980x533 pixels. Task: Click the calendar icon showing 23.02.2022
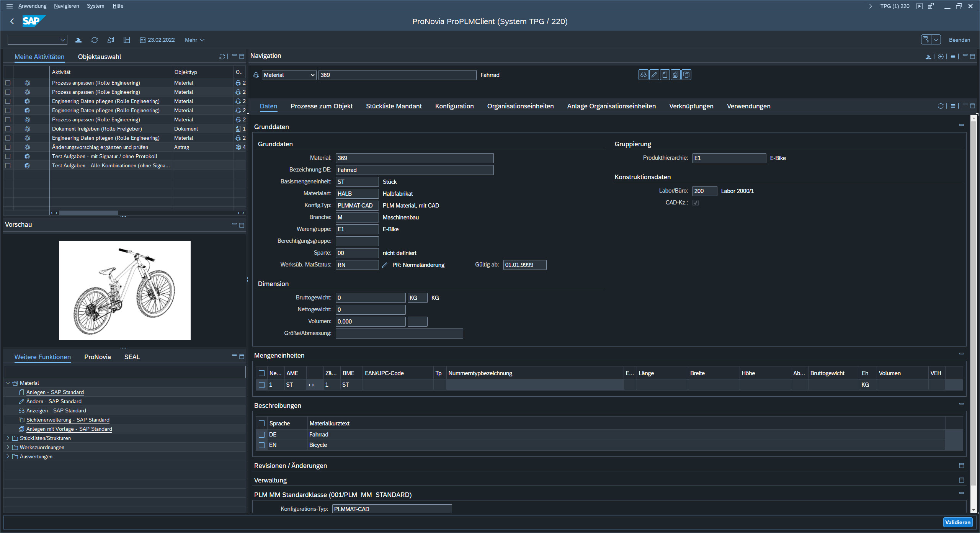click(143, 40)
